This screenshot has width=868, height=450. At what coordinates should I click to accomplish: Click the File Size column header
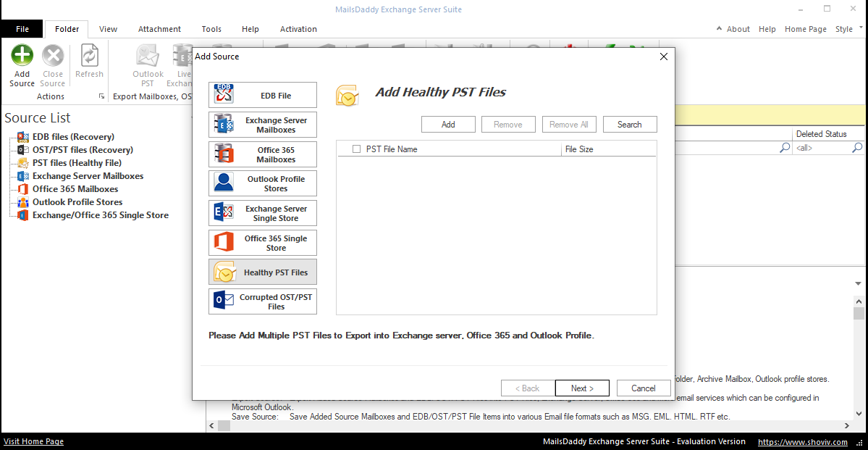[x=609, y=149]
